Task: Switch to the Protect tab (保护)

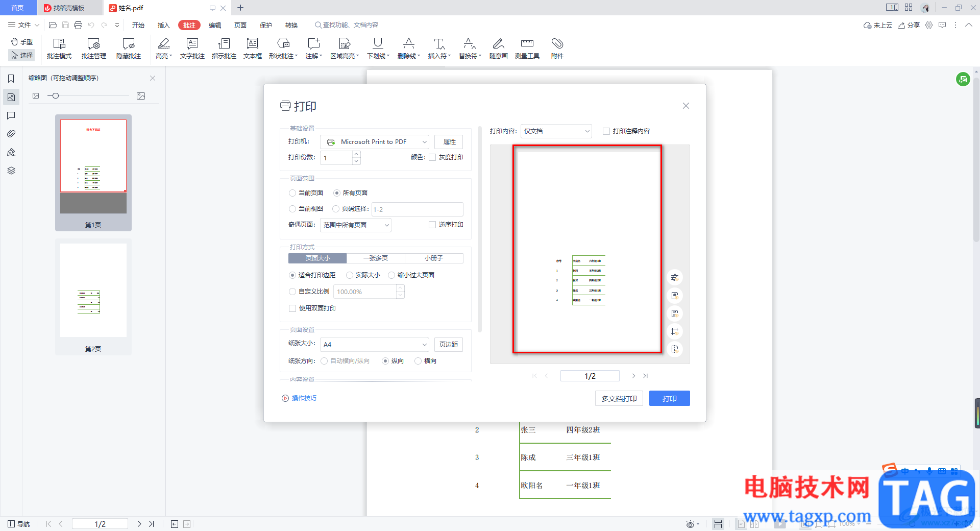Action: click(x=266, y=25)
